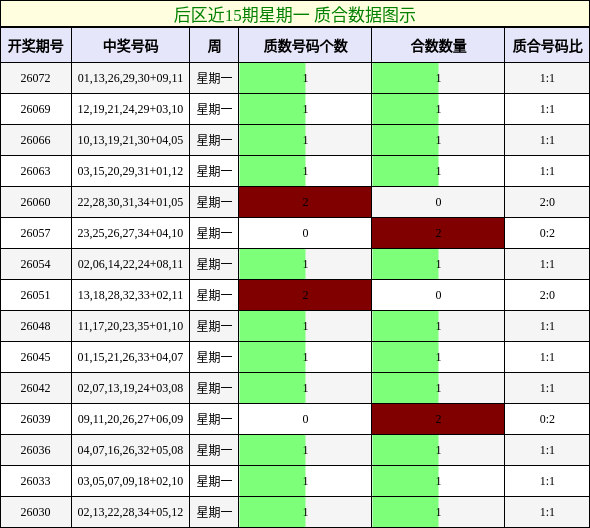The height and width of the screenshot is (528, 590).
Task: Select issue number 26051
Action: (x=35, y=295)
